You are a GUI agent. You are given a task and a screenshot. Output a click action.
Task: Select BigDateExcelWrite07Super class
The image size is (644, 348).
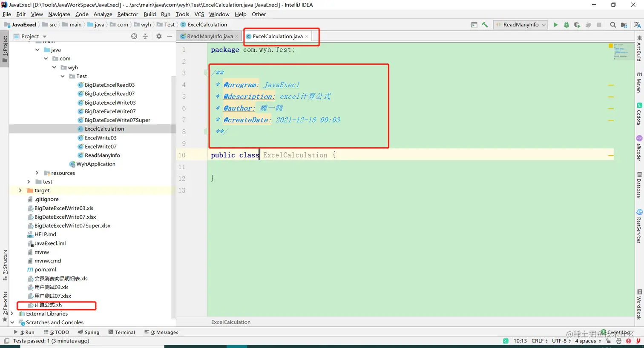pyautogui.click(x=117, y=120)
